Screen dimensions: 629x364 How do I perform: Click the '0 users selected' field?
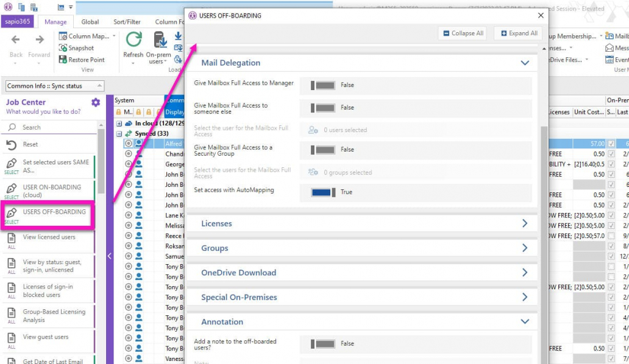(x=416, y=130)
